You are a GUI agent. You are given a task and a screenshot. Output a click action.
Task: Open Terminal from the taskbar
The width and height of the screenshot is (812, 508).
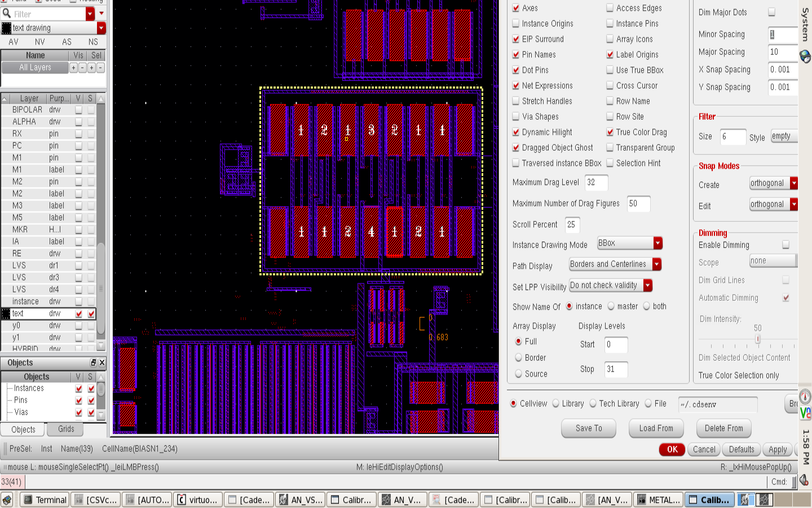coord(45,500)
